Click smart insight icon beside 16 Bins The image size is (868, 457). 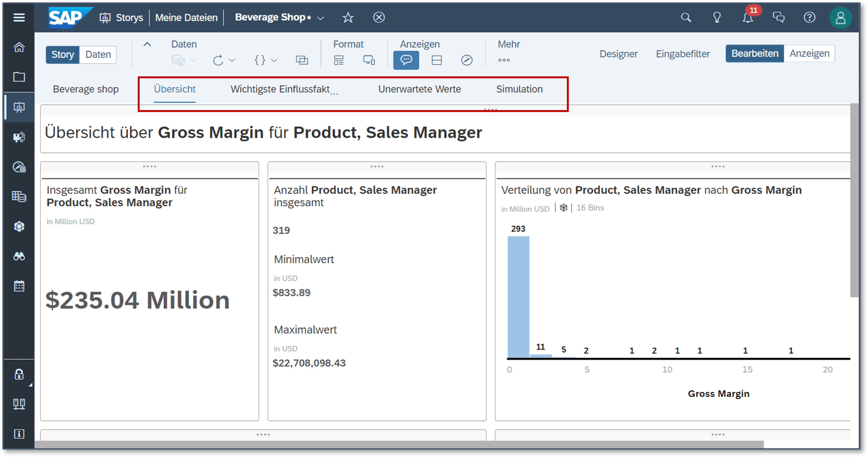(563, 208)
